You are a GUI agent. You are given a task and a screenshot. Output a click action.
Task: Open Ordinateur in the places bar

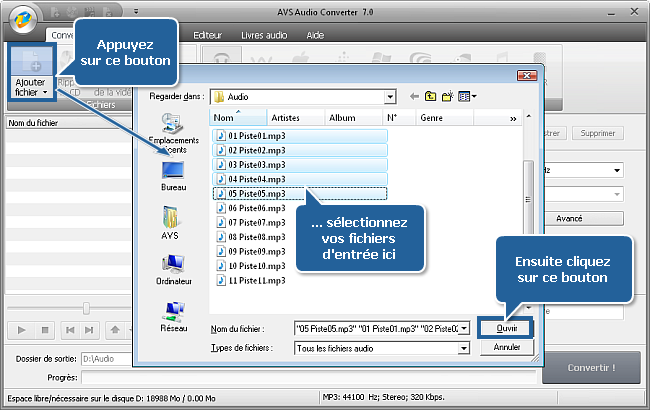click(174, 270)
